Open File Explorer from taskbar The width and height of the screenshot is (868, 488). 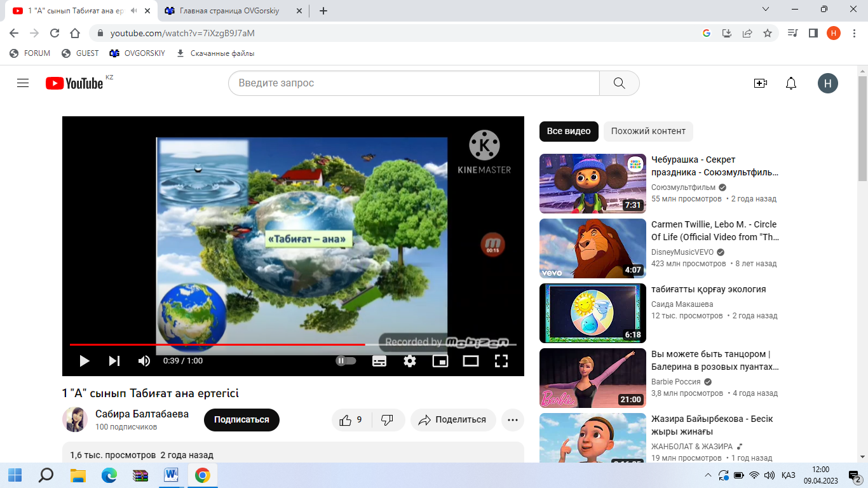78,475
